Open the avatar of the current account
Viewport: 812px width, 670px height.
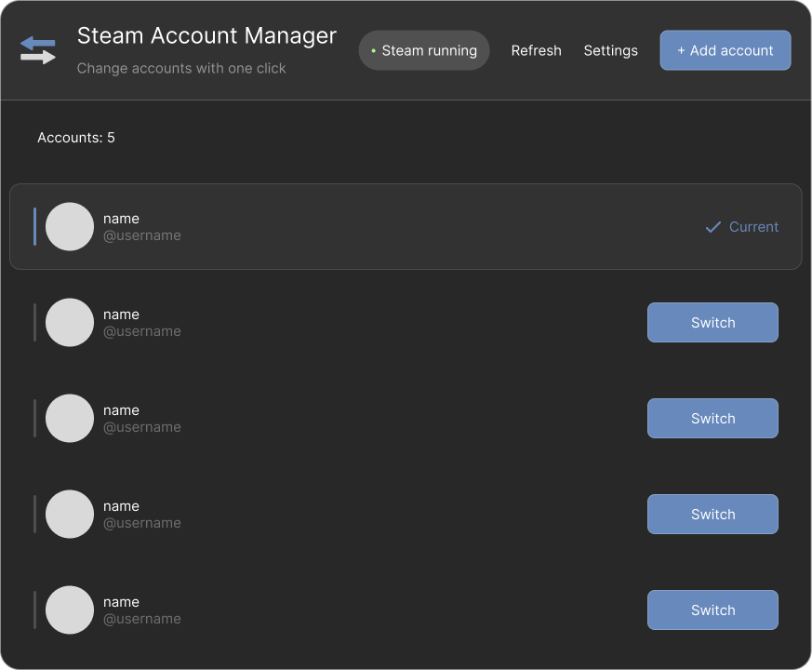pyautogui.click(x=70, y=226)
